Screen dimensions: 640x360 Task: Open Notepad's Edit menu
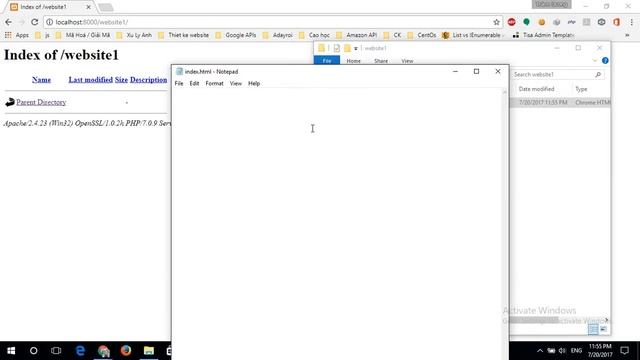point(194,83)
